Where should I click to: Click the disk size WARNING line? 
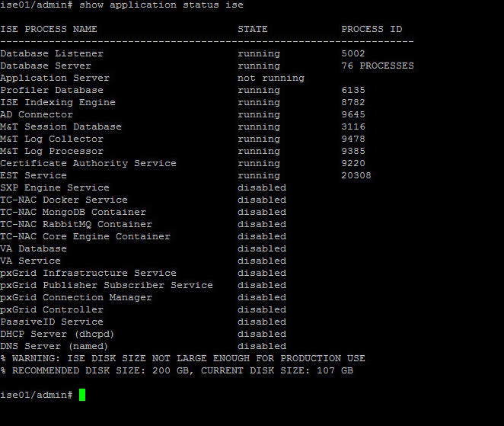point(183,358)
